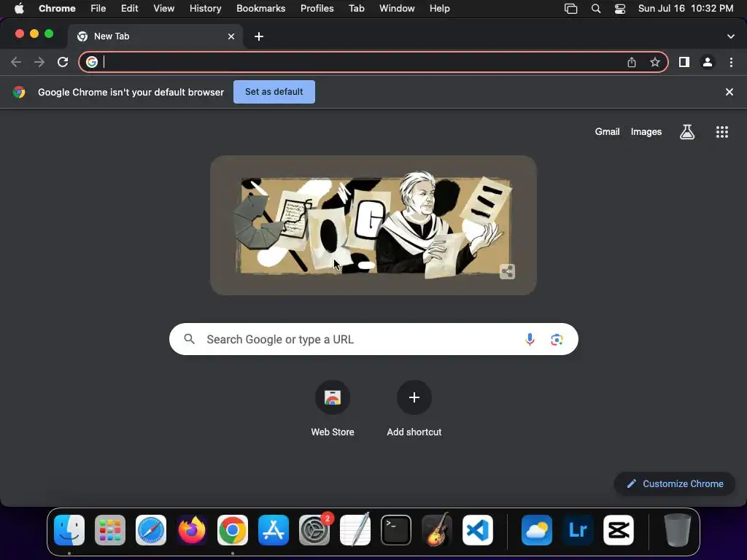Go back with the back arrow
The height and width of the screenshot is (560, 747).
[16, 62]
